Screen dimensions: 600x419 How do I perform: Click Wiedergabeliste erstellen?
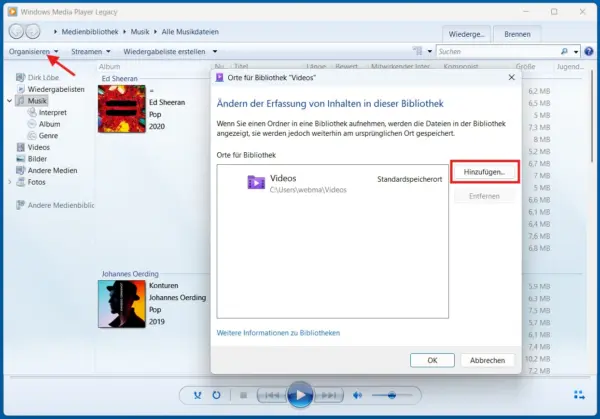[164, 51]
